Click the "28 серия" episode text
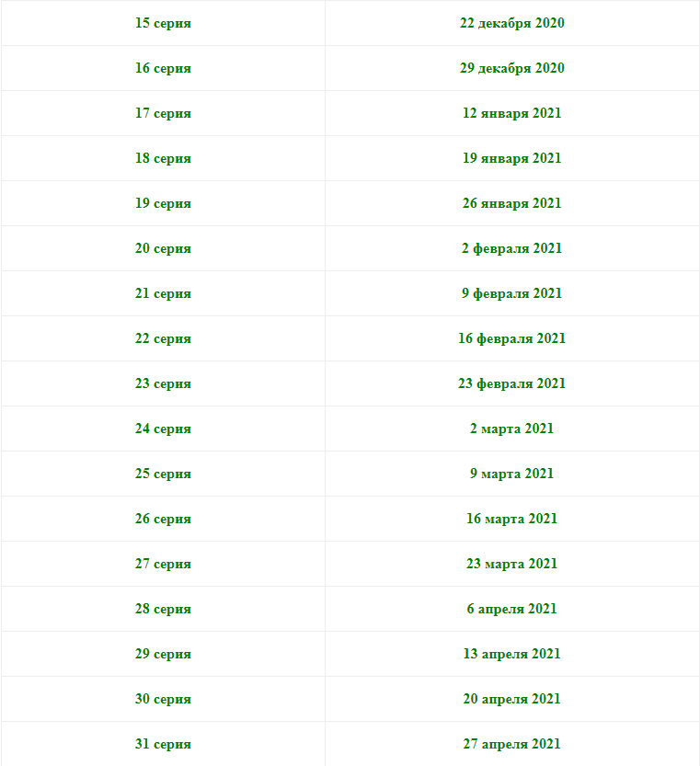Viewport: 700px width, 766px height. [x=163, y=609]
